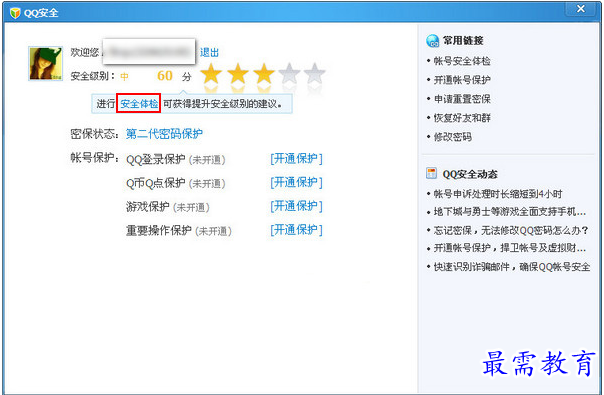Open the 安全体检 security check link

[x=139, y=104]
